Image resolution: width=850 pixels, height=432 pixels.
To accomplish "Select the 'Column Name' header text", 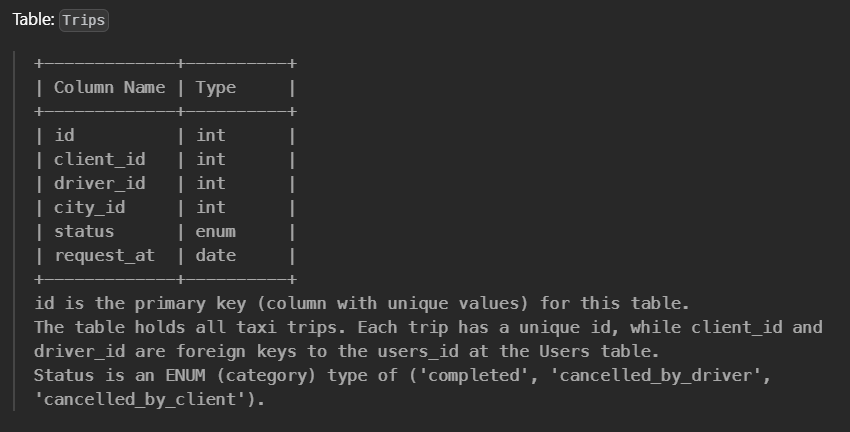I will click(x=110, y=87).
